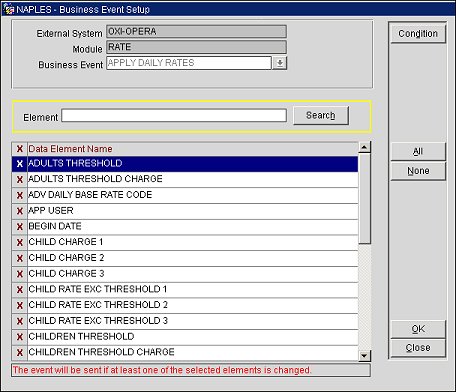Click the application icon in title bar
Screen dimensions: 456x392
tap(9, 9)
